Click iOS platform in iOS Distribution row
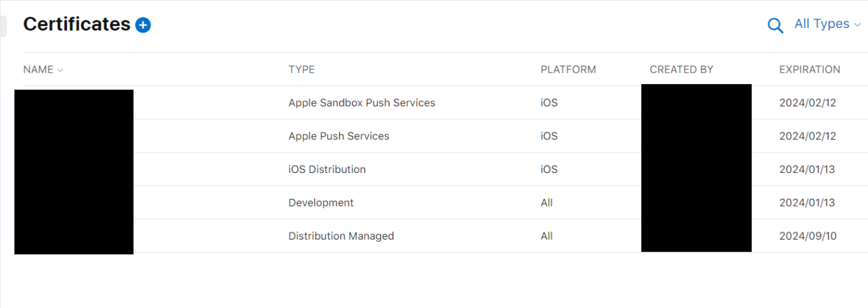This screenshot has height=308, width=868. pos(549,169)
